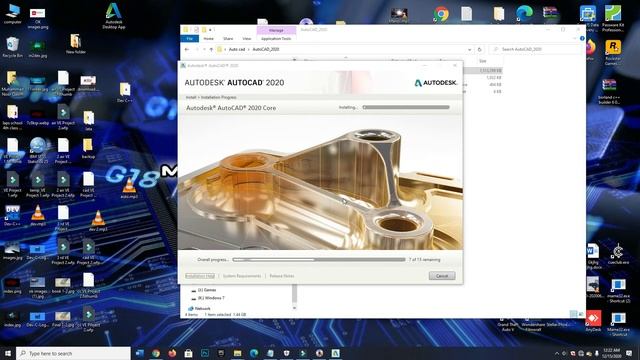Open the Windows Start button

pos(8,353)
